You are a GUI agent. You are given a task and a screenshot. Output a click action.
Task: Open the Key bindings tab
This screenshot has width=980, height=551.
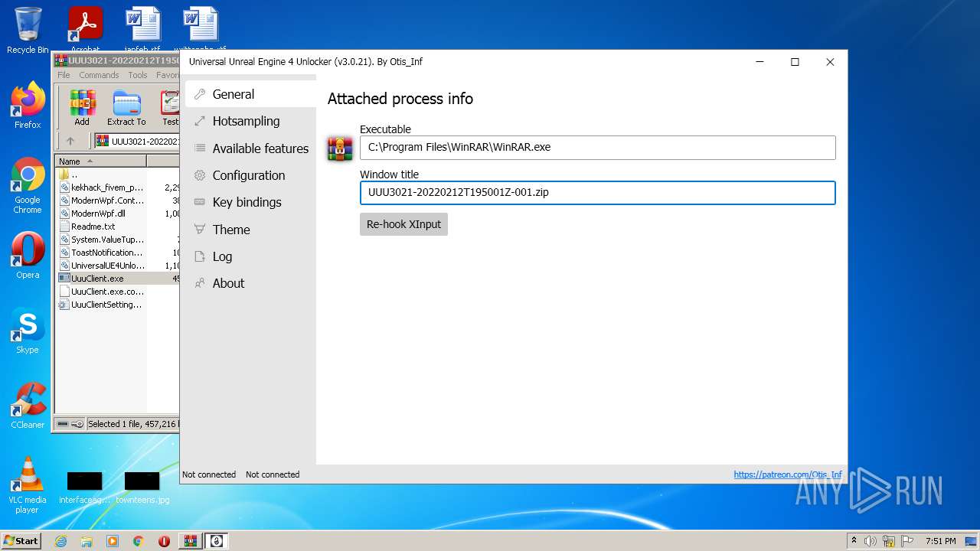coord(250,202)
